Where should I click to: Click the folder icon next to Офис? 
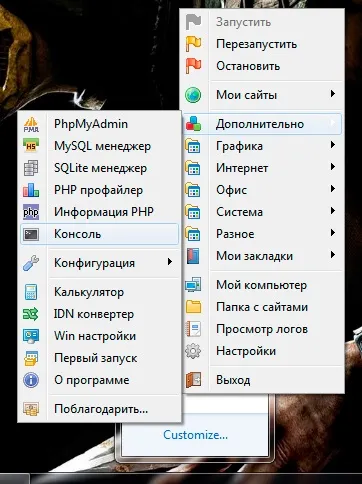tap(193, 190)
